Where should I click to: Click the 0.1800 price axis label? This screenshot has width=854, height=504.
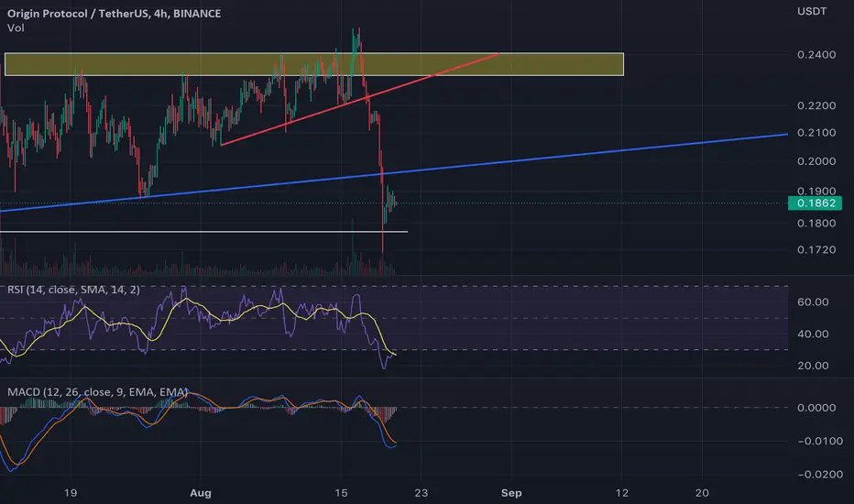click(816, 224)
